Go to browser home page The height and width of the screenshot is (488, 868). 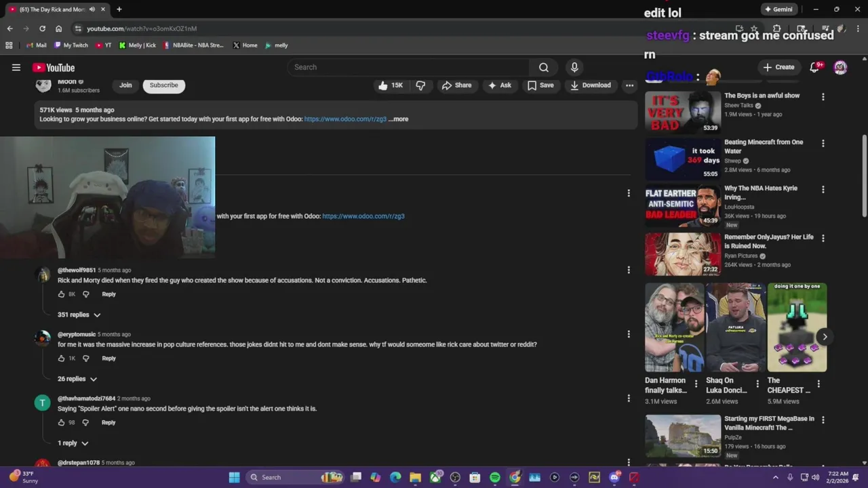pyautogui.click(x=58, y=28)
